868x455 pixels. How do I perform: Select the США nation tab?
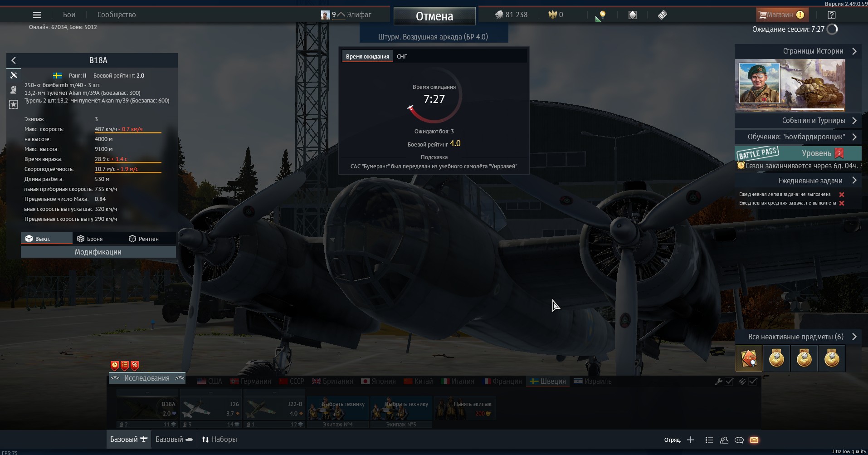pyautogui.click(x=210, y=382)
